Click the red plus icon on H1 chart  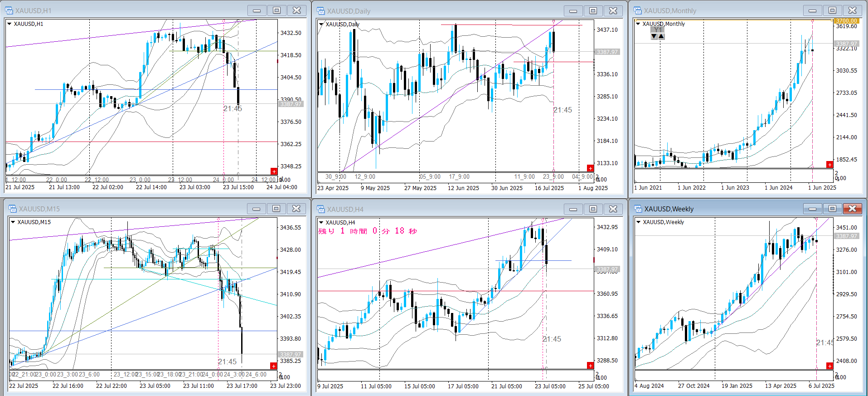274,171
